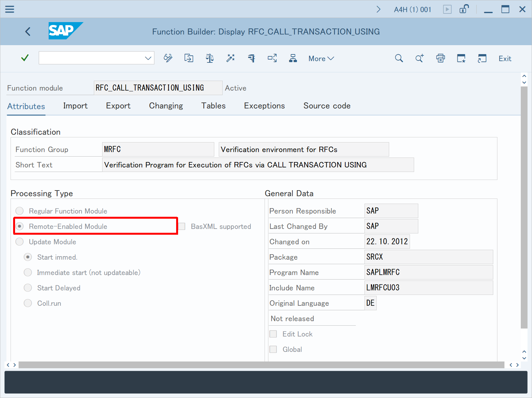Activate the module with the magic-wand icon
This screenshot has width=532, height=398.
pos(231,58)
